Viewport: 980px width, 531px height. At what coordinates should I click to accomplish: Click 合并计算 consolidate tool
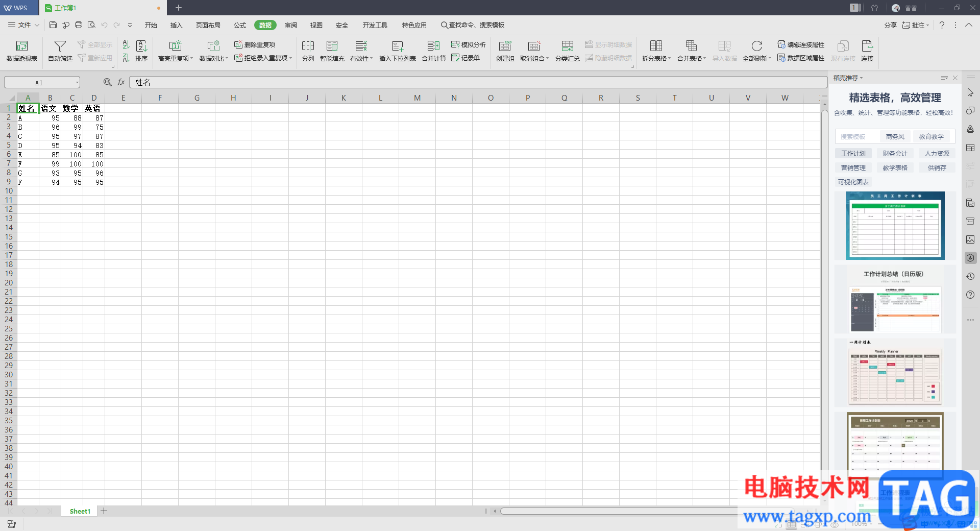[x=434, y=51]
